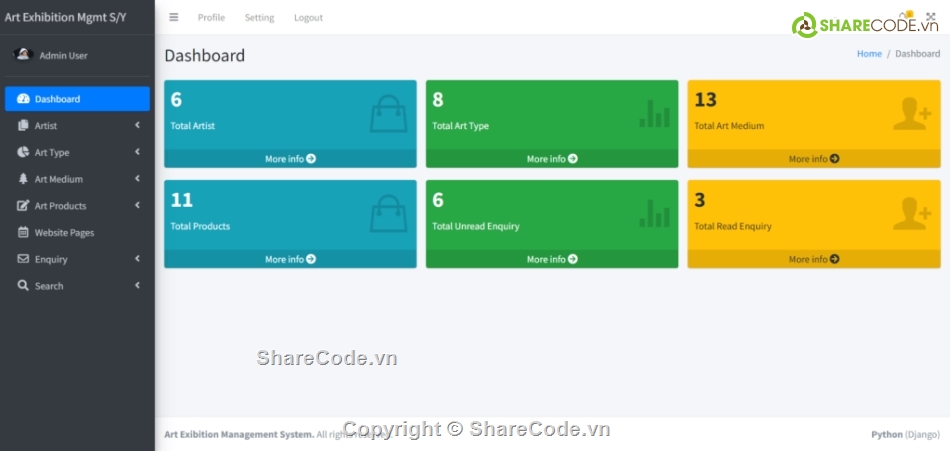Click the Total Read Enquiry label
The height and width of the screenshot is (451, 950).
(733, 226)
